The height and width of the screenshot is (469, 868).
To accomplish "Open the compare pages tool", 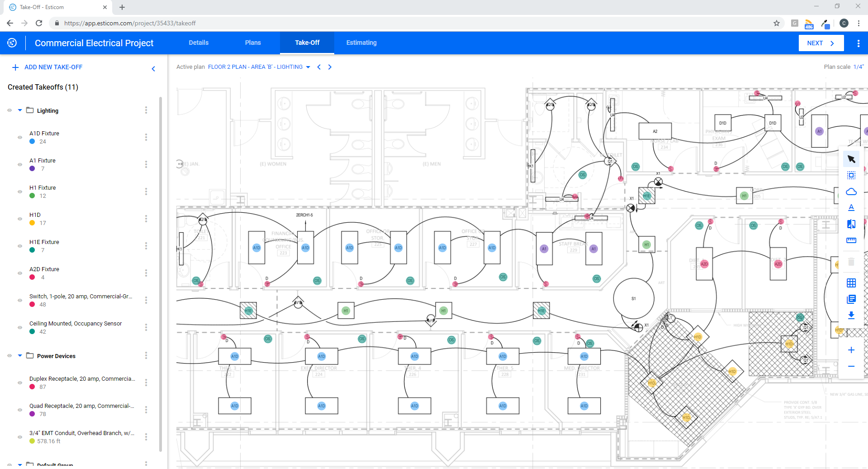I will (852, 224).
